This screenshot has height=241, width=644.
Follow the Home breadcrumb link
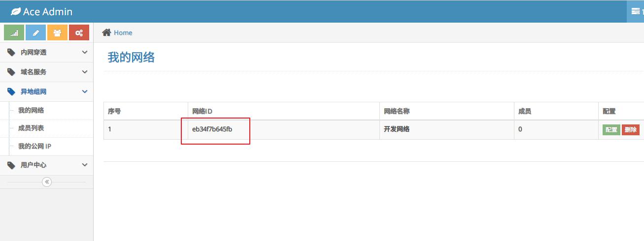click(123, 32)
